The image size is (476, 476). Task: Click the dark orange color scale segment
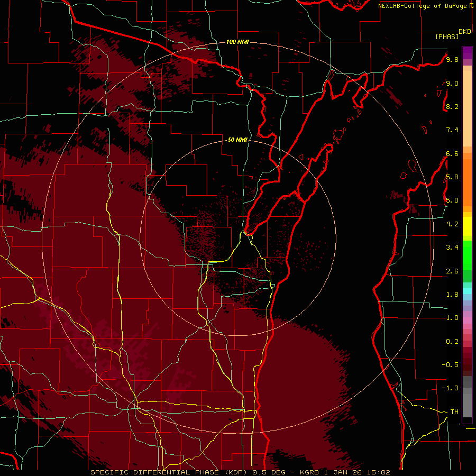[467, 182]
